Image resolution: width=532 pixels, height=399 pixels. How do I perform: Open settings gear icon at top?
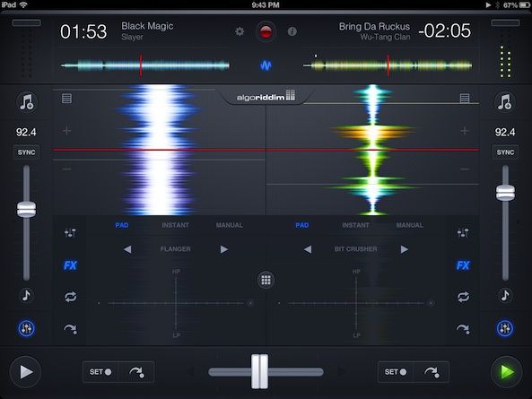point(240,31)
